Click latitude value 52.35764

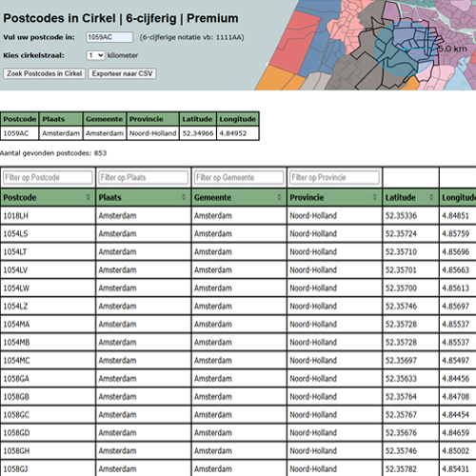401,397
